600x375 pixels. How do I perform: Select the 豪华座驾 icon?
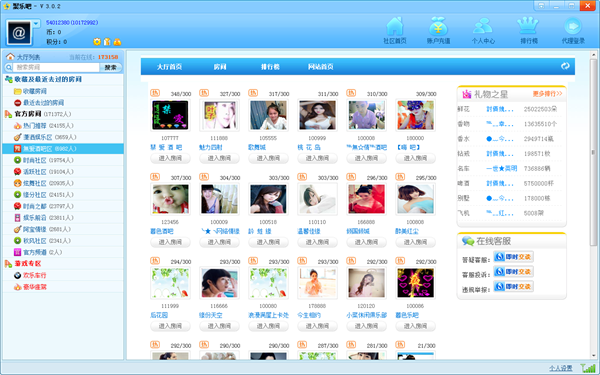coord(18,287)
